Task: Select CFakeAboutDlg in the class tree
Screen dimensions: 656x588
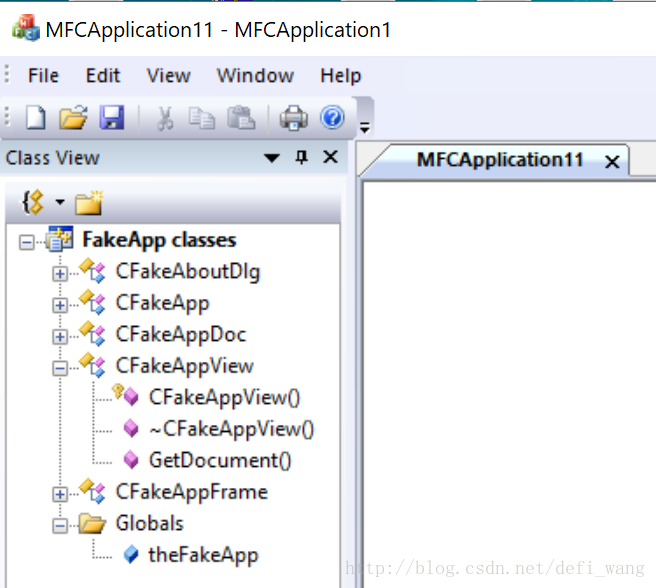Action: click(188, 272)
